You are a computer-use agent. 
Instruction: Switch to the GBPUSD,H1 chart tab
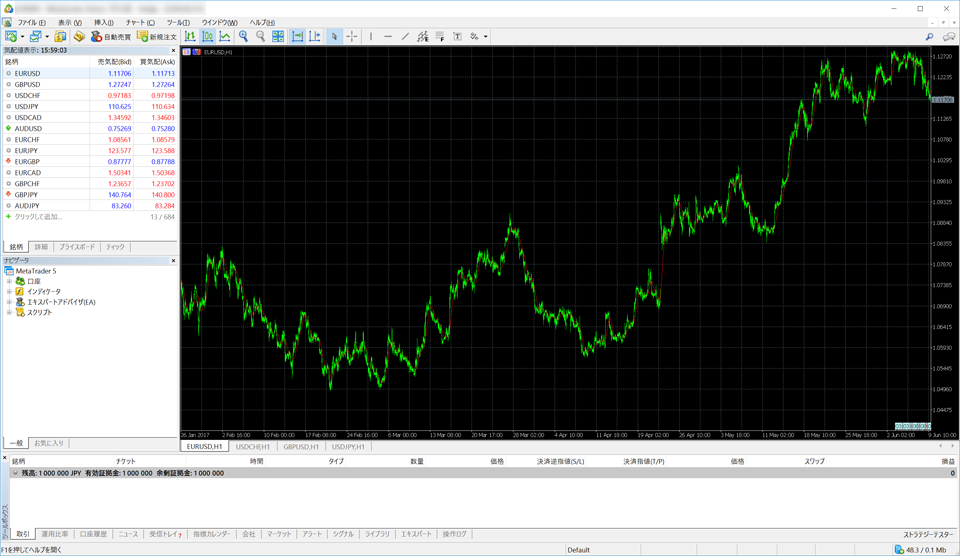coord(300,447)
